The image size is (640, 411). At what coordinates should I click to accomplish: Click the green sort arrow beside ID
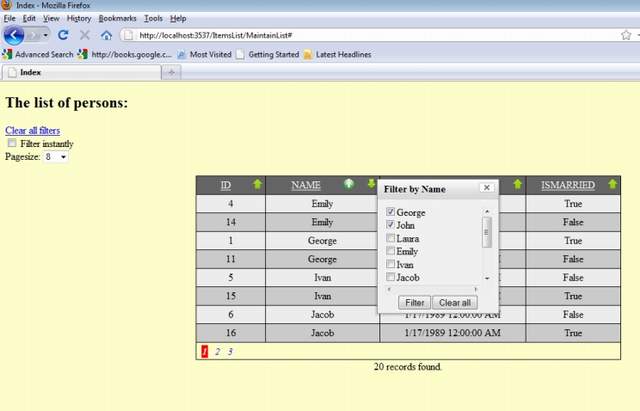coord(257,185)
